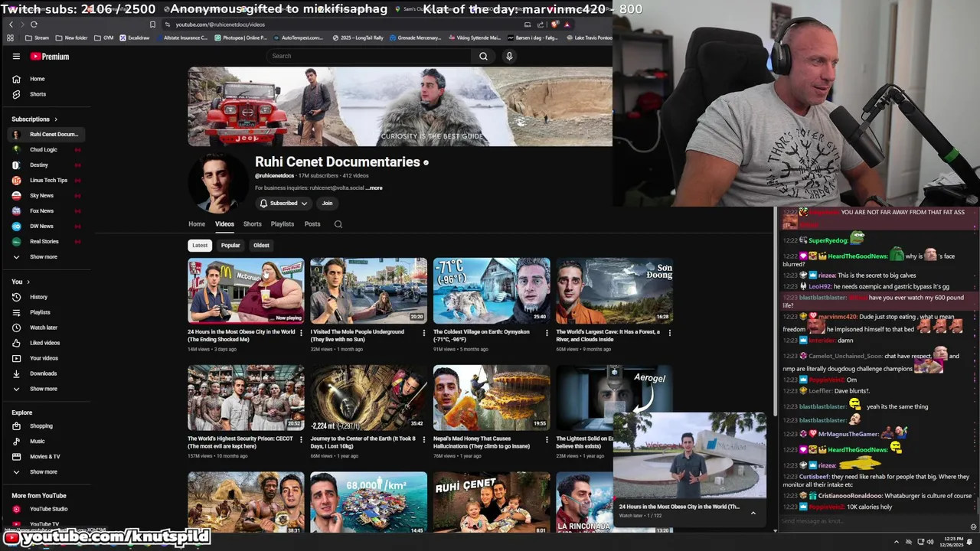Expand the miniplayer queue chevron
980x551 pixels.
click(x=753, y=513)
